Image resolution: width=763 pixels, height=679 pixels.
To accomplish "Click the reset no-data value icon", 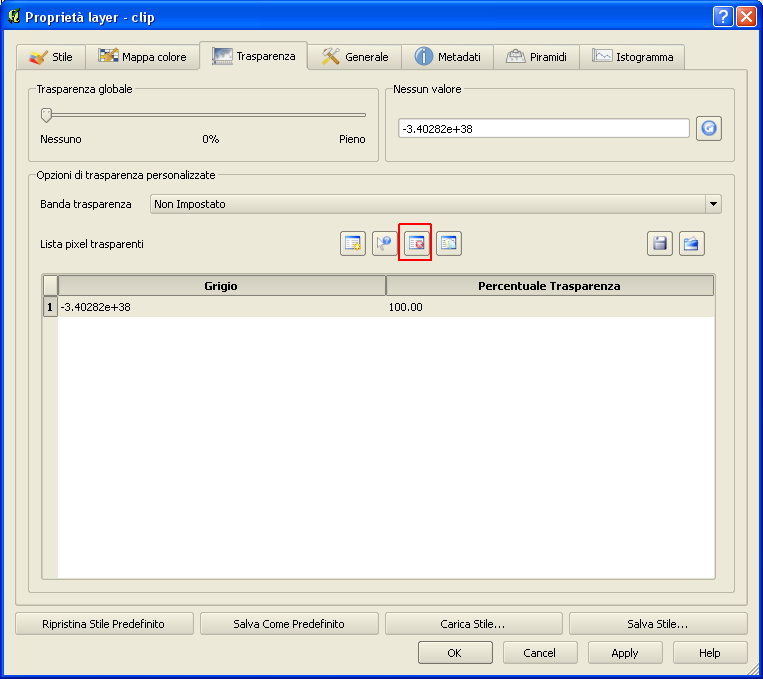I will coord(709,128).
